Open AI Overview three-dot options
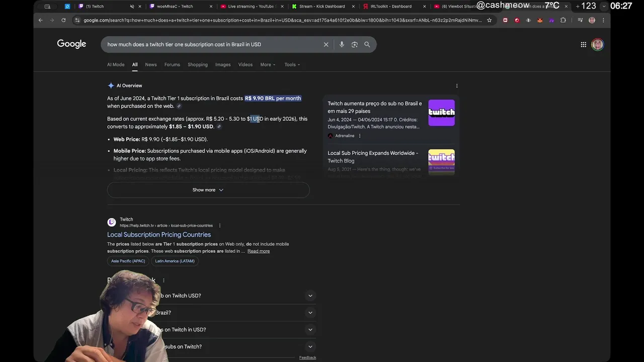This screenshot has width=644, height=362. [457, 86]
